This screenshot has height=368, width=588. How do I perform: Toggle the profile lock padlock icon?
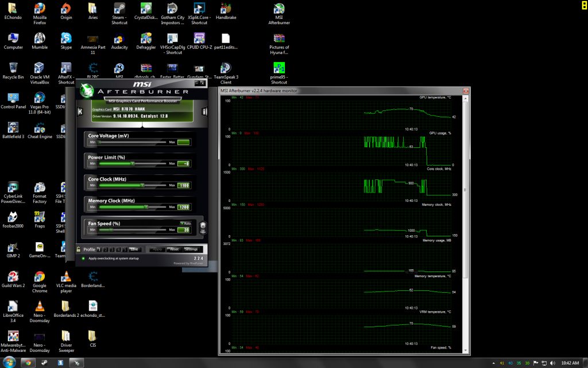coord(78,250)
